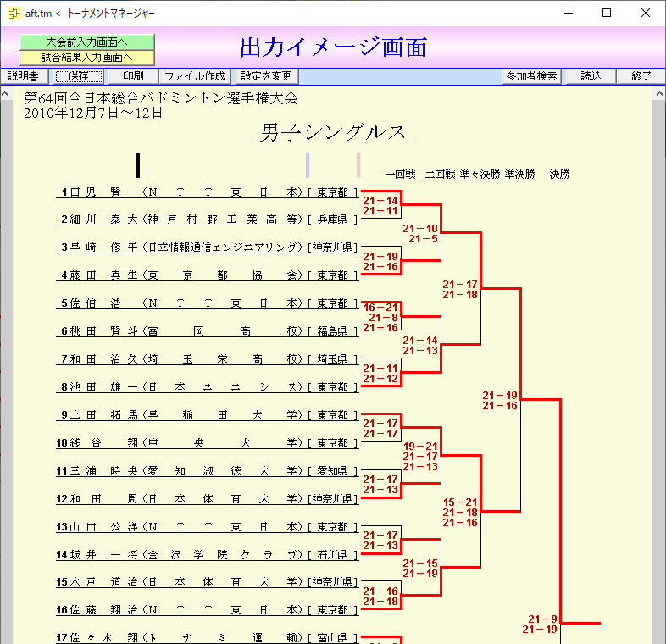Click the 準決勝 round label
666x644 pixels.
pos(519,175)
